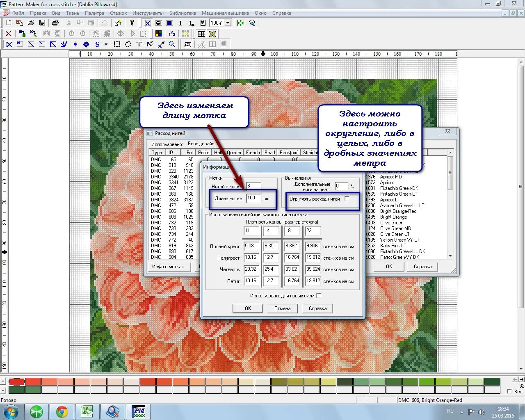Open the Палитра menu
This screenshot has height=420, width=525.
click(x=94, y=13)
